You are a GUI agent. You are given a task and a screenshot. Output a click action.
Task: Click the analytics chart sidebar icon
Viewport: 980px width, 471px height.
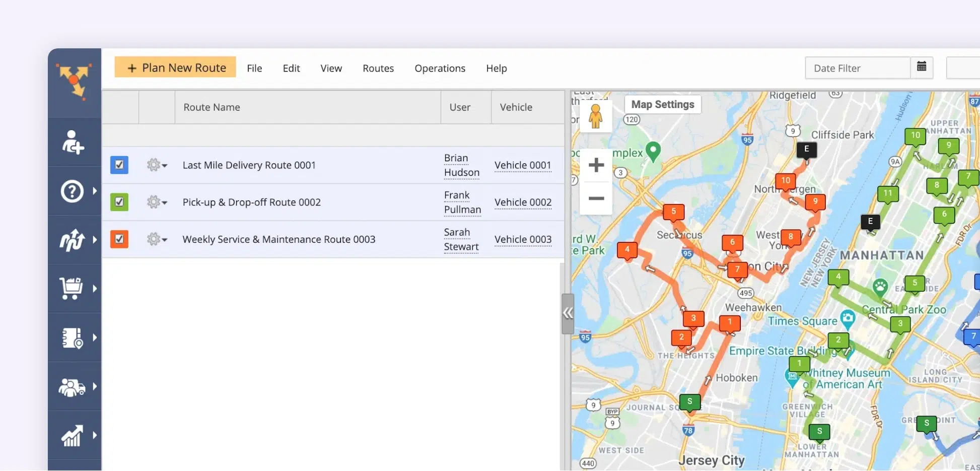pos(72,436)
